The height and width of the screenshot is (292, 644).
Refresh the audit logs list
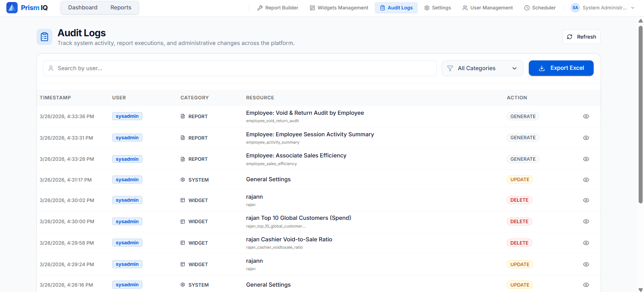point(581,37)
